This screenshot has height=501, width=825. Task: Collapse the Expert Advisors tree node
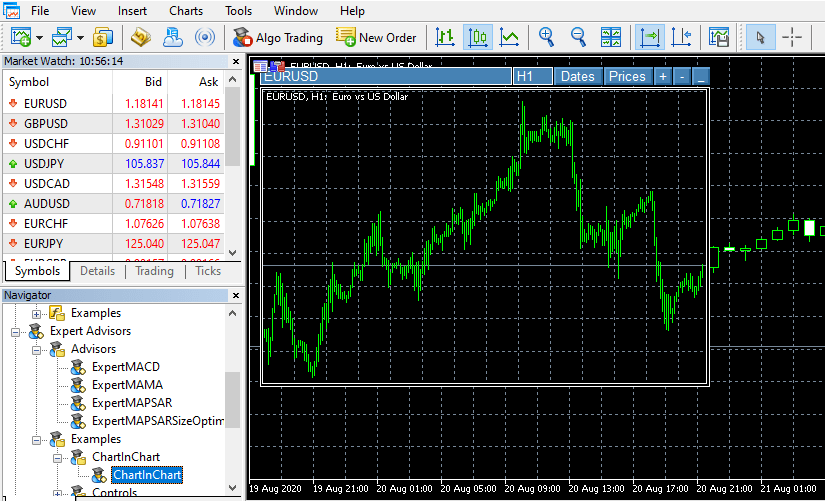(15, 331)
